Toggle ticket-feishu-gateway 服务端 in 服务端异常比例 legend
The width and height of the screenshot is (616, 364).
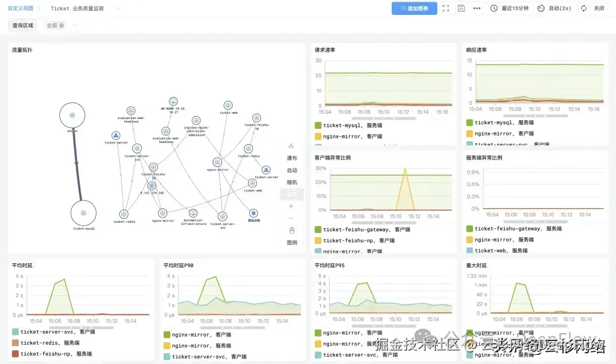tap(514, 228)
